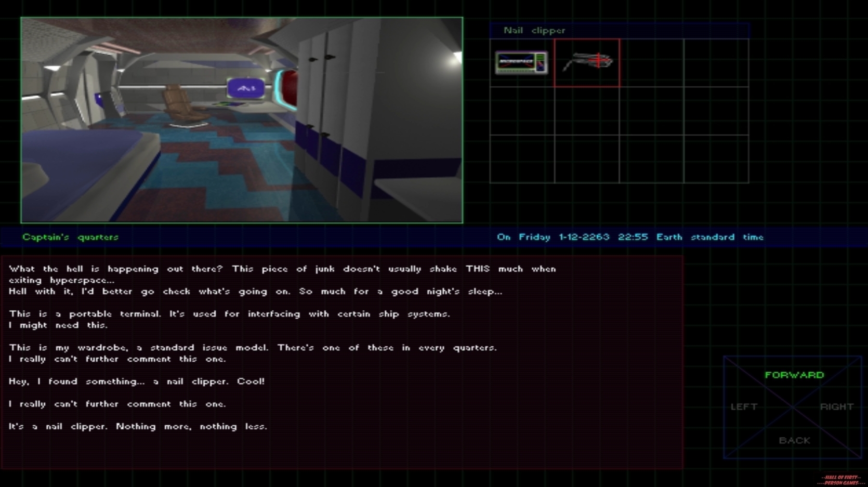Move FORWARD using the navigation compass
Image resolution: width=868 pixels, height=487 pixels.
point(795,374)
